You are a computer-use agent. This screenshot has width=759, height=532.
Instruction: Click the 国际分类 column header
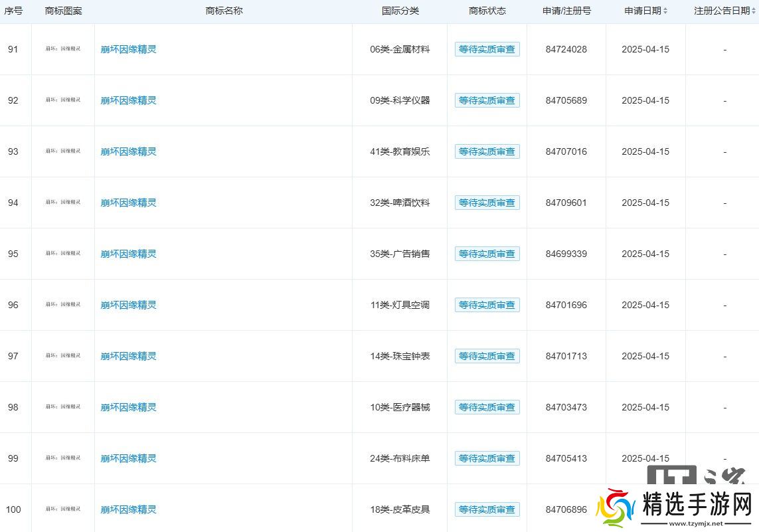[400, 11]
